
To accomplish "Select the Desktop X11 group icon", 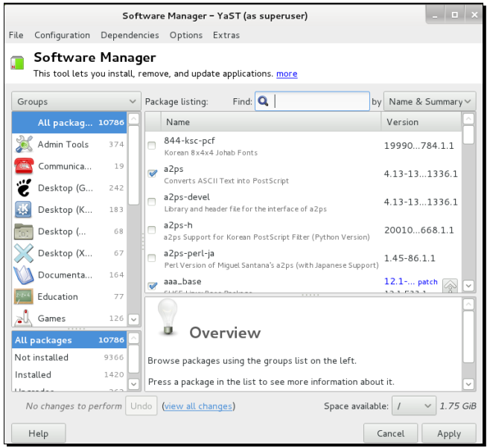I will click(24, 253).
